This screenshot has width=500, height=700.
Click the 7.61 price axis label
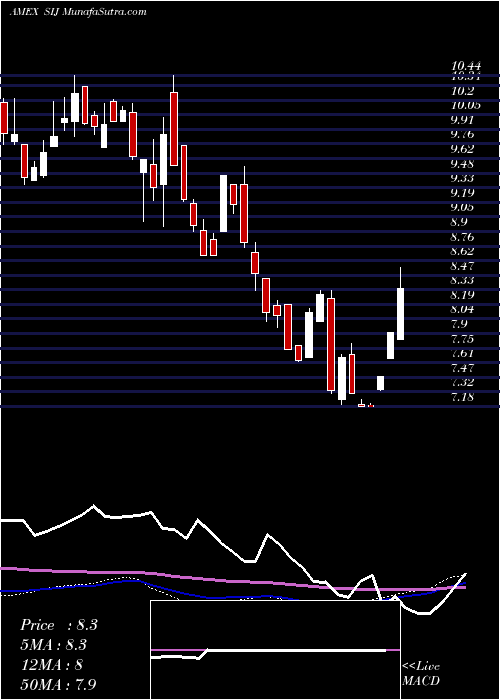tap(464, 354)
